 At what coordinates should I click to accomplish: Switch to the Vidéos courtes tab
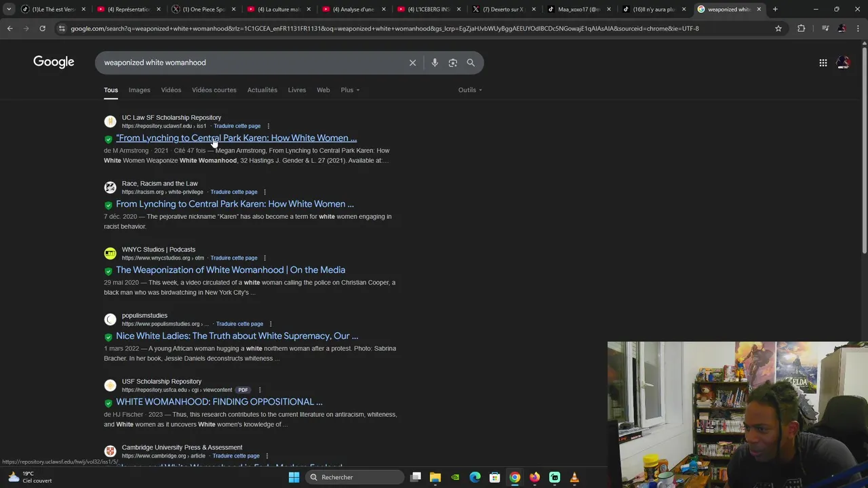[x=214, y=90]
